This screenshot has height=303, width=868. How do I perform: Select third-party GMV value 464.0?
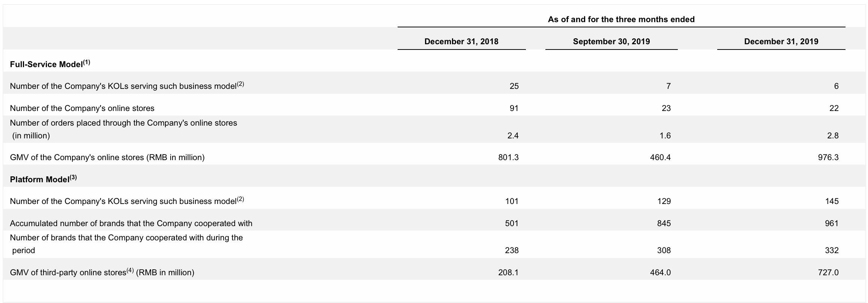660,273
